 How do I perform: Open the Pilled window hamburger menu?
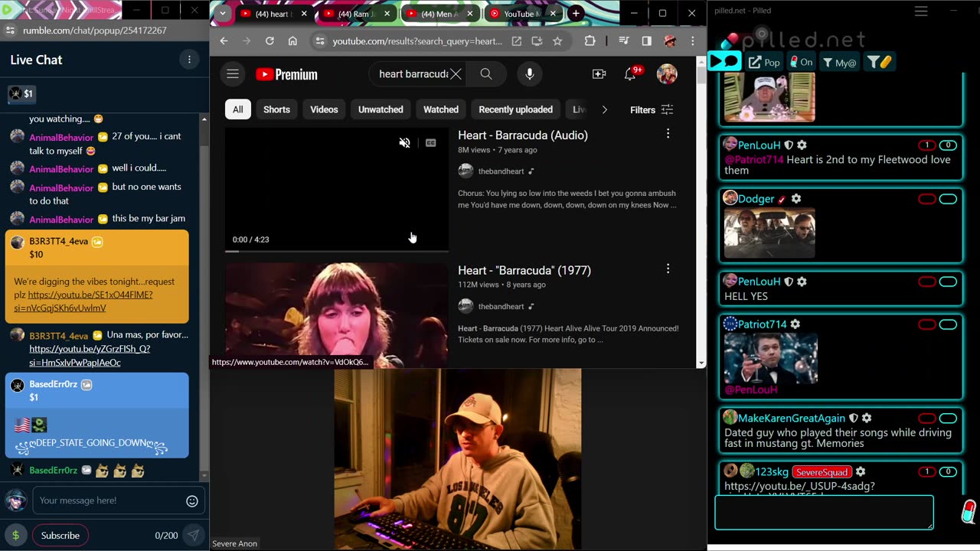[x=921, y=11]
